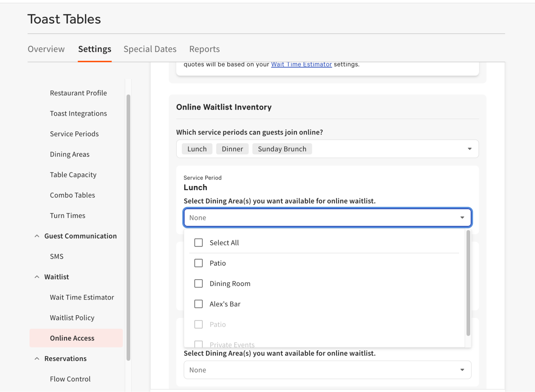Click the settings sidebar scrollbar
This screenshot has height=392, width=535.
(x=128, y=227)
